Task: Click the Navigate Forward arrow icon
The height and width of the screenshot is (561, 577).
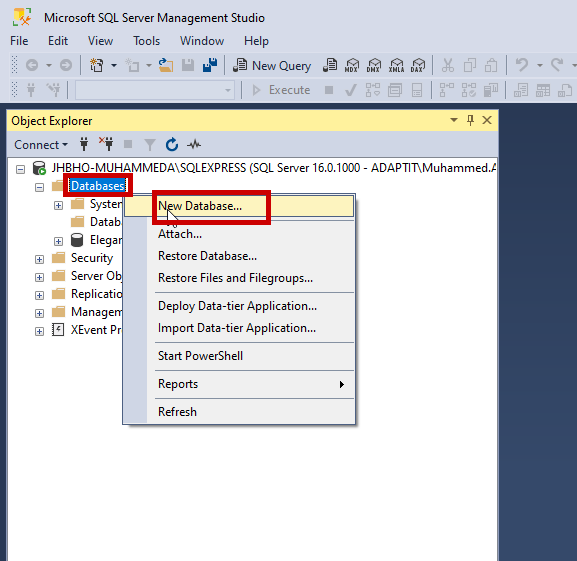Action: 66,66
